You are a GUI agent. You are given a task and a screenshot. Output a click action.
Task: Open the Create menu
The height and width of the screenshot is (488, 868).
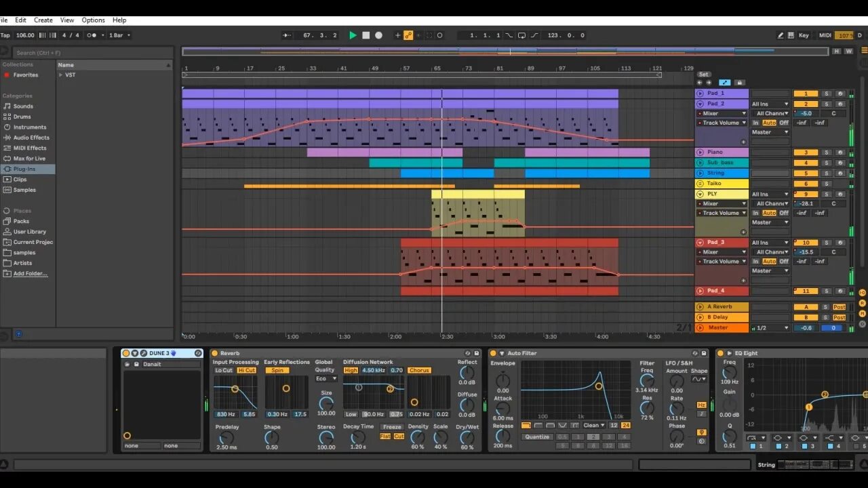pyautogui.click(x=43, y=20)
